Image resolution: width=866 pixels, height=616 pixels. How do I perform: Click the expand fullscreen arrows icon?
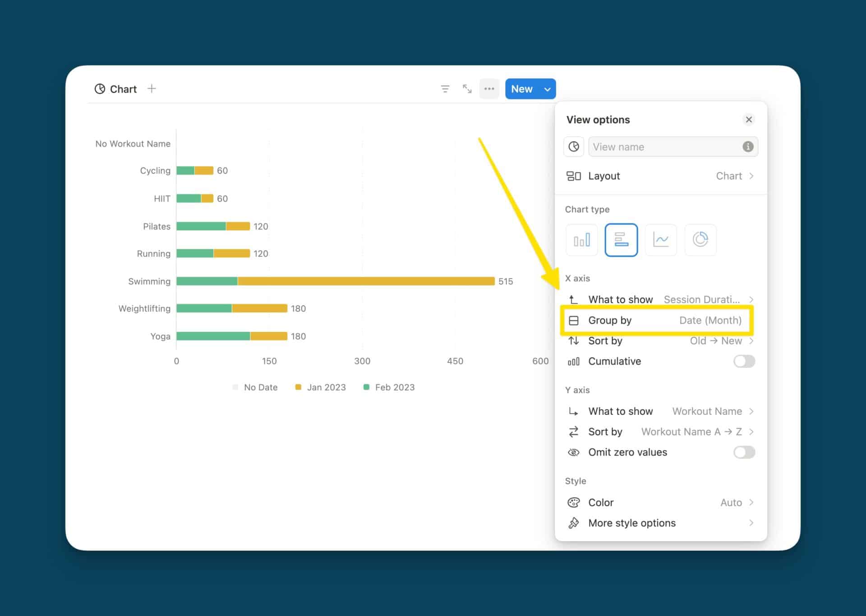coord(467,89)
